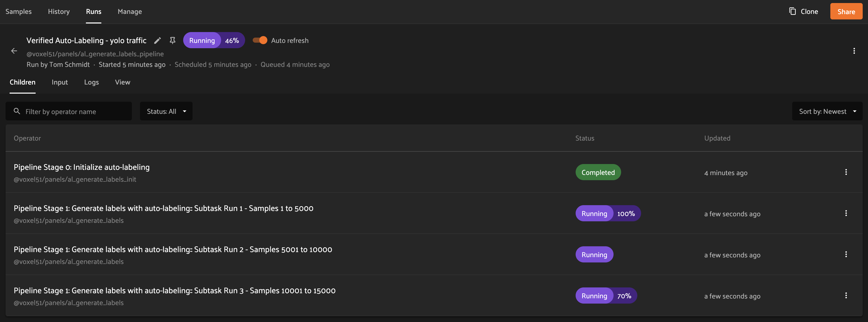Open options menu for Subtask Run 2
This screenshot has height=322, width=868.
point(846,254)
